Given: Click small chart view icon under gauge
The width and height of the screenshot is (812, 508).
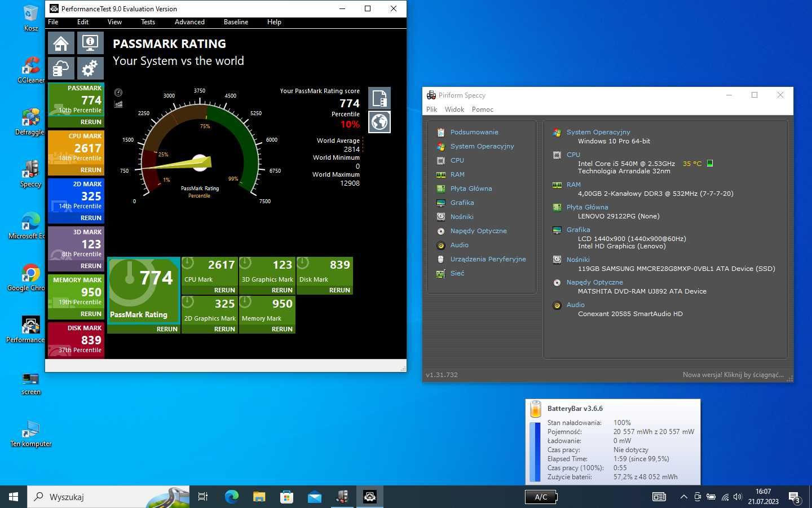Looking at the screenshot, I should 118,104.
